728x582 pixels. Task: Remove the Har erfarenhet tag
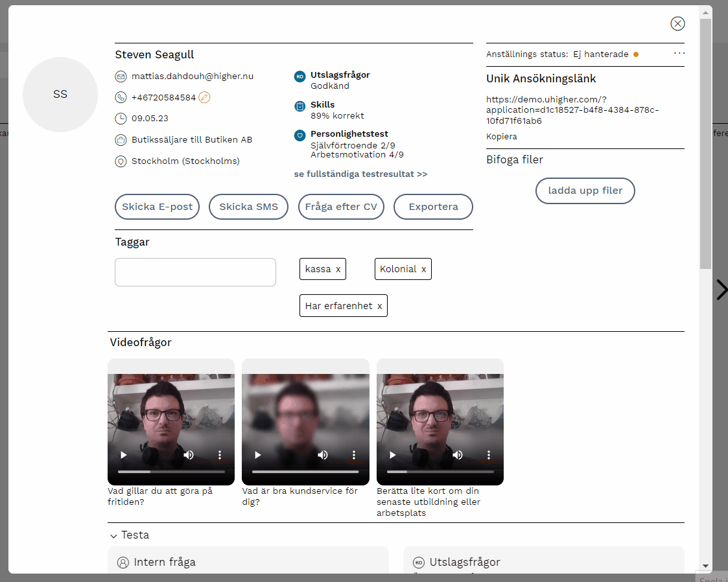[379, 306]
